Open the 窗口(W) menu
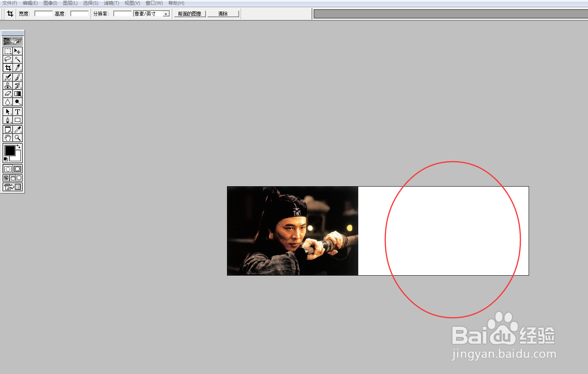Viewport: 588px width, 374px height. (154, 3)
